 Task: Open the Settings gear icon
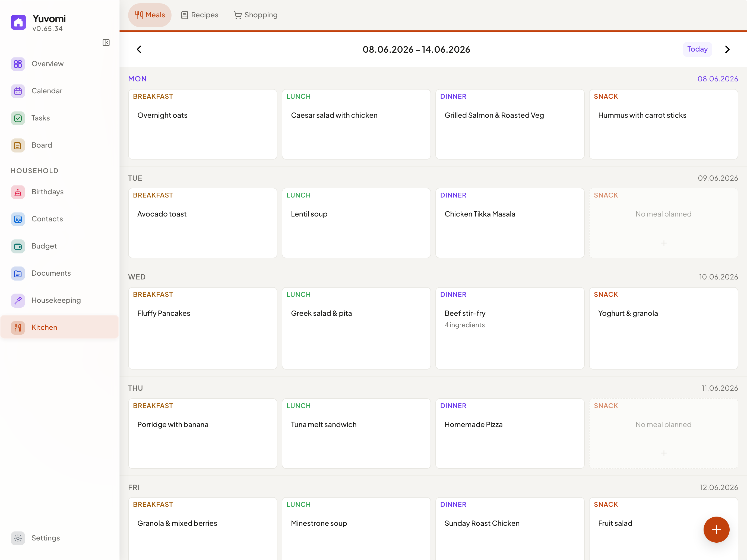pos(18,538)
